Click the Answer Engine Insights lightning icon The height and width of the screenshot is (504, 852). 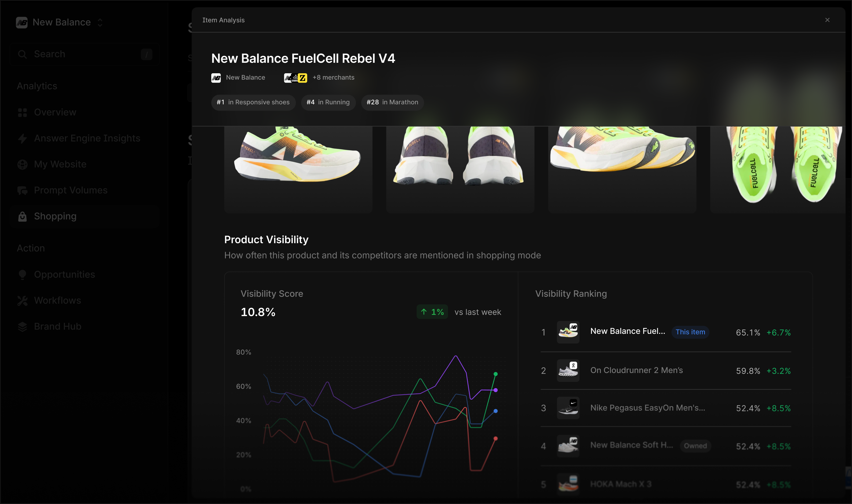(23, 138)
